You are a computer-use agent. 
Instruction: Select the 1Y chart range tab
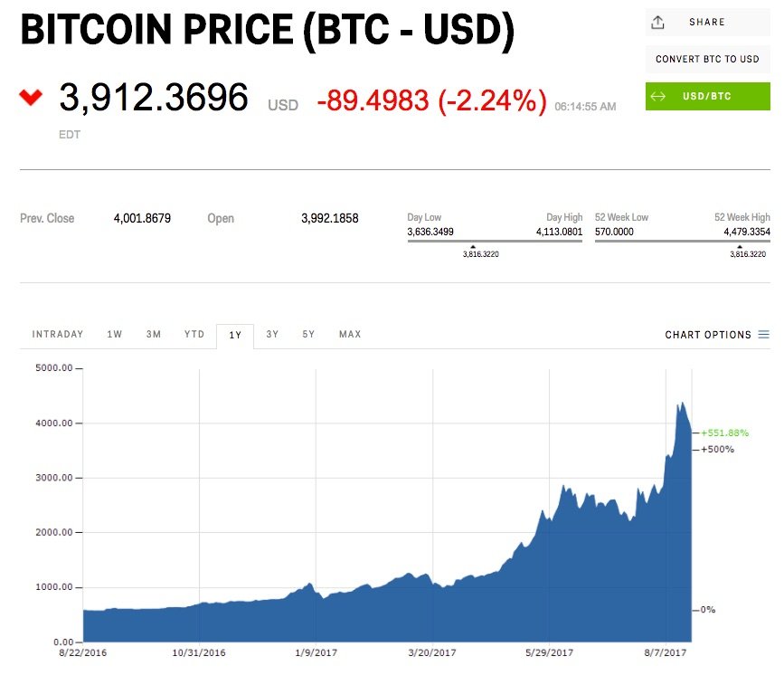[235, 335]
